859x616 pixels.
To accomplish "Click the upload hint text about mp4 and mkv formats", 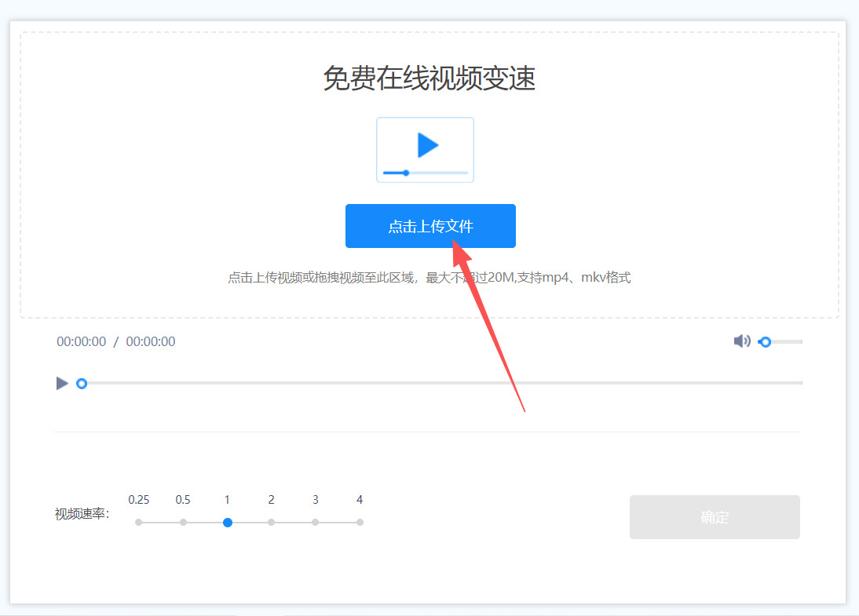I will pos(428,277).
